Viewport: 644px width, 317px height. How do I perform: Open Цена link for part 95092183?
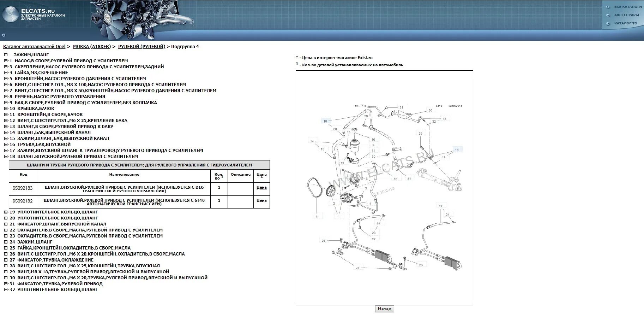261,188
